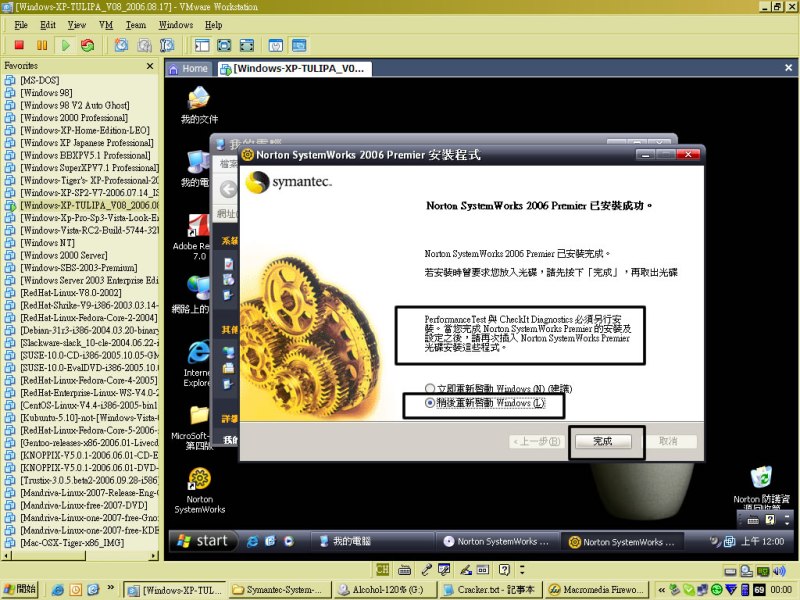Viewport: 800px width, 600px height.
Task: Open the File menu
Action: pos(21,25)
